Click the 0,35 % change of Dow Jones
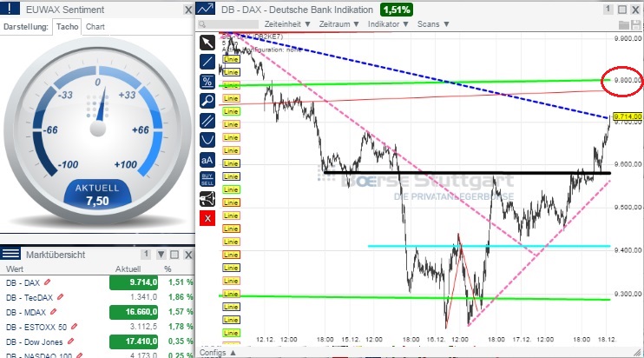Viewport: 644px width, 358px height. pos(181,341)
